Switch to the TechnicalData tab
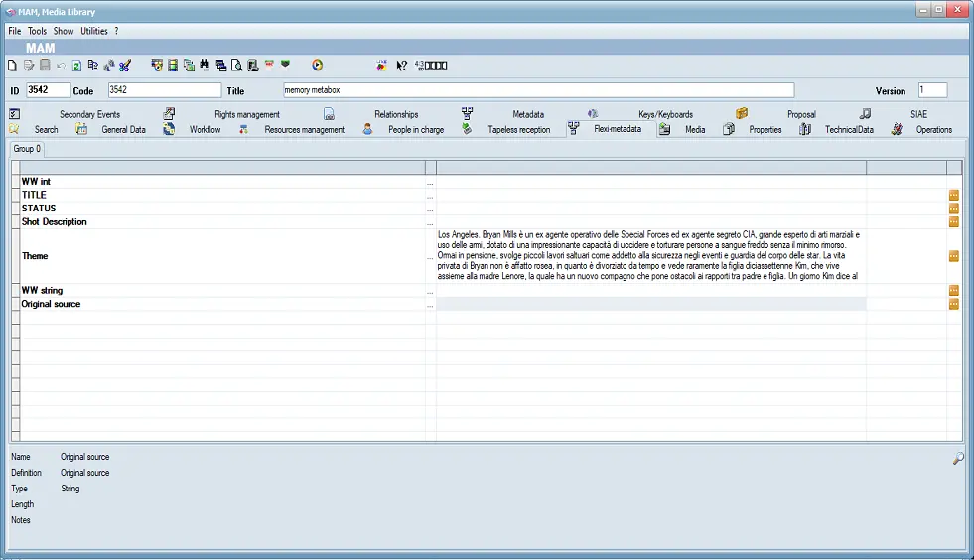This screenshot has width=974, height=560. coord(848,130)
